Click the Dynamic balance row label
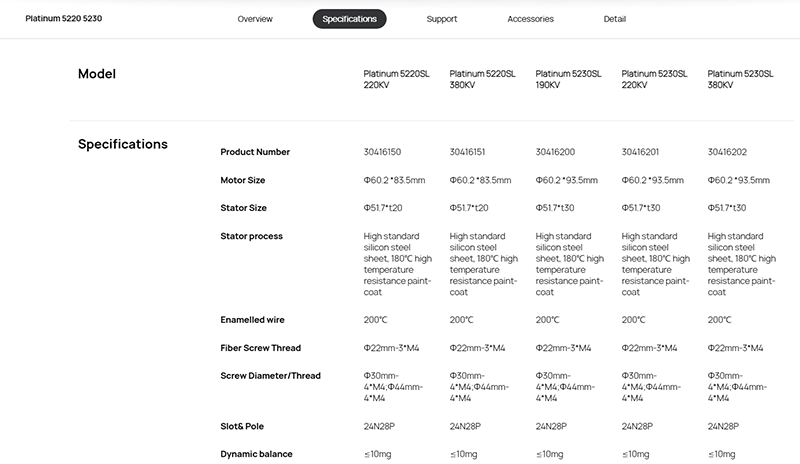The width and height of the screenshot is (800, 464). pos(256,454)
